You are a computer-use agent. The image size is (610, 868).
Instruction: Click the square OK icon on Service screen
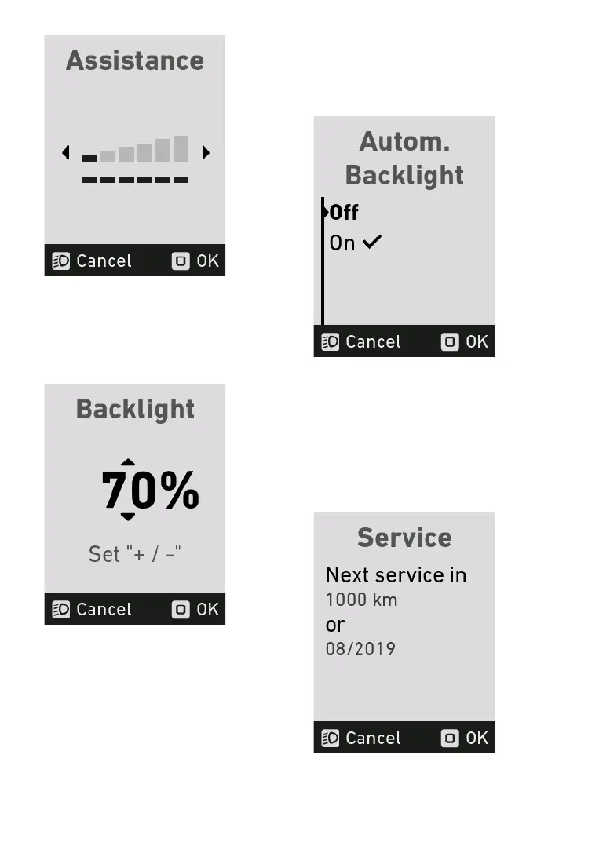450,739
